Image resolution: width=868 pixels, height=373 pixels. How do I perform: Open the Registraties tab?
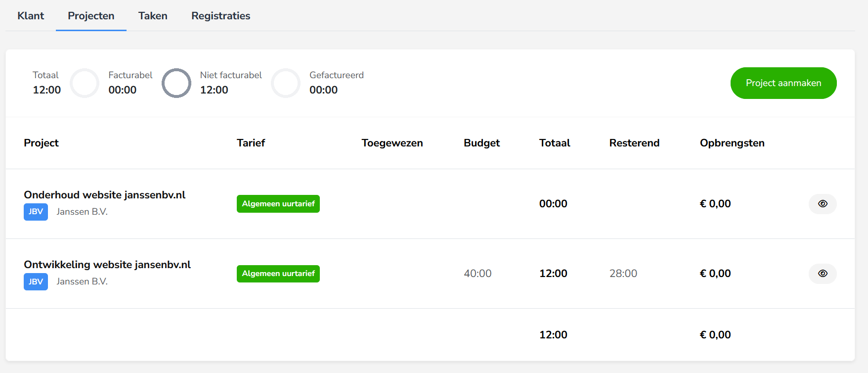[220, 16]
